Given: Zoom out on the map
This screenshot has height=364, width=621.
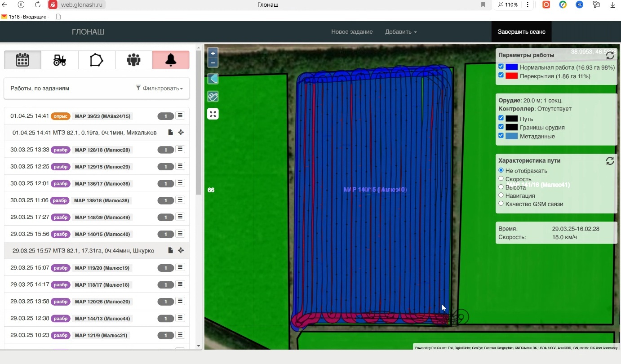Looking at the screenshot, I should 213,63.
